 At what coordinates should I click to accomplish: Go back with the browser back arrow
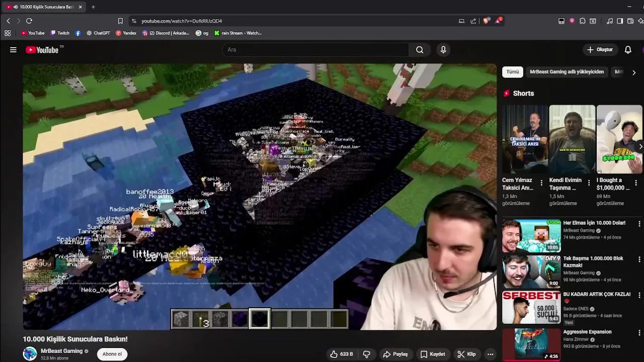tap(8, 21)
